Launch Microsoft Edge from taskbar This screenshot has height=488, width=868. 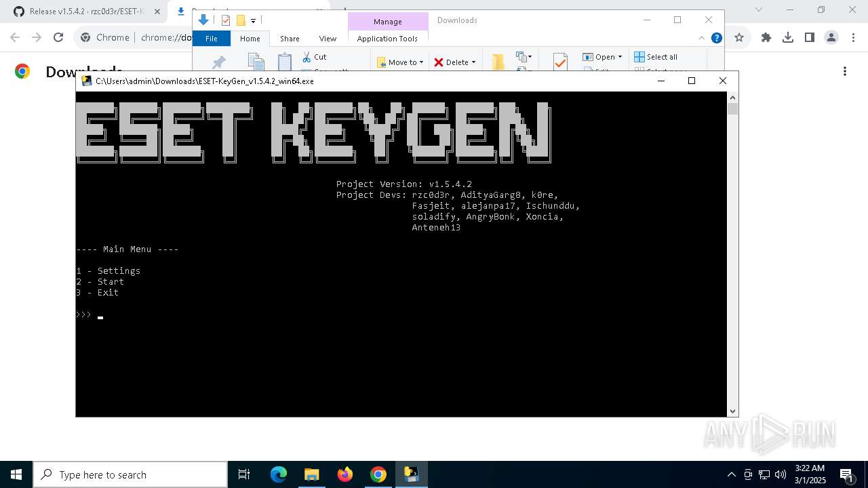tap(279, 474)
